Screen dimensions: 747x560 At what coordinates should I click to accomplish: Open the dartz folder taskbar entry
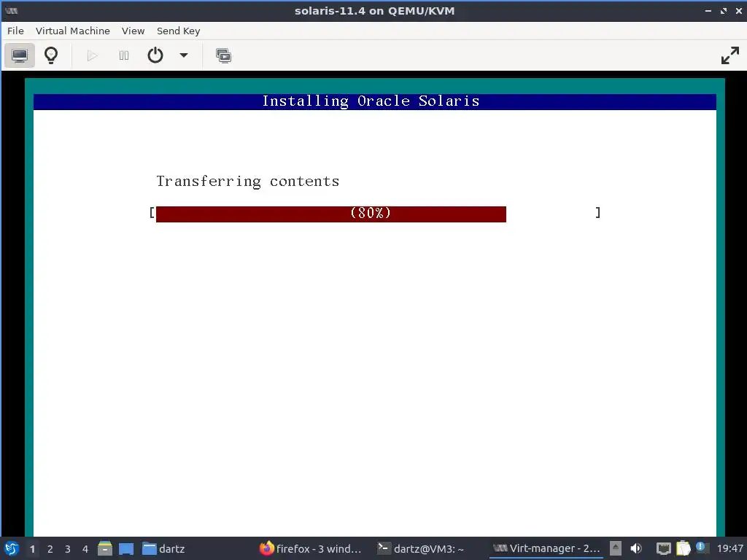[x=163, y=549]
